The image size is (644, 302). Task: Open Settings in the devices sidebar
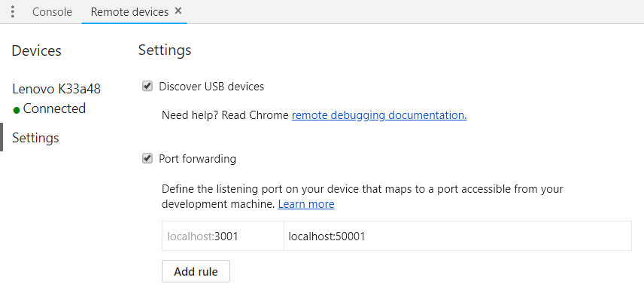tap(35, 138)
